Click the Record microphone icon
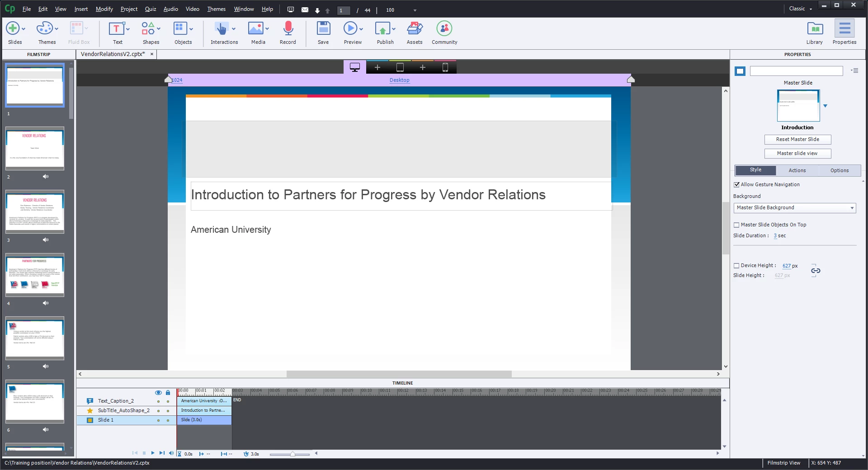The image size is (868, 470). [288, 28]
